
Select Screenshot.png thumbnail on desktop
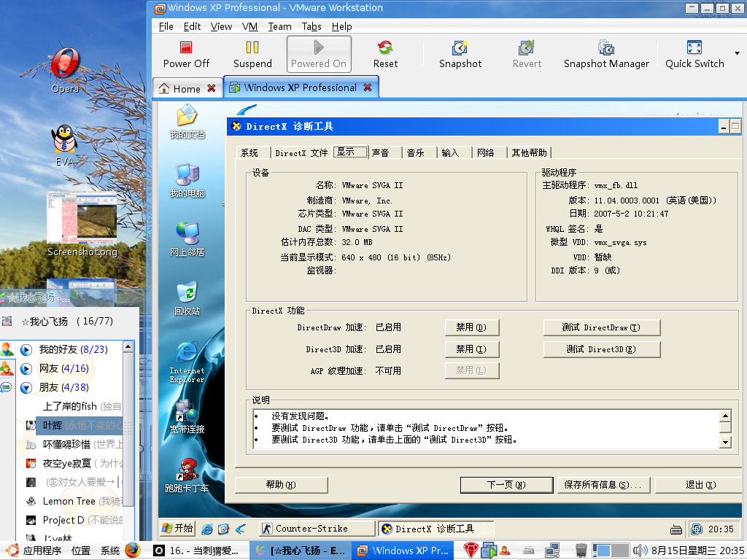82,224
